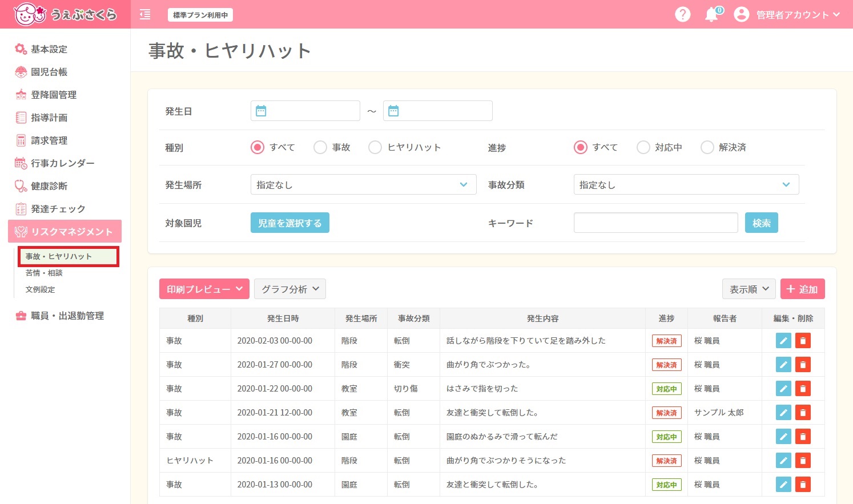Click the 検索 search button

[762, 223]
